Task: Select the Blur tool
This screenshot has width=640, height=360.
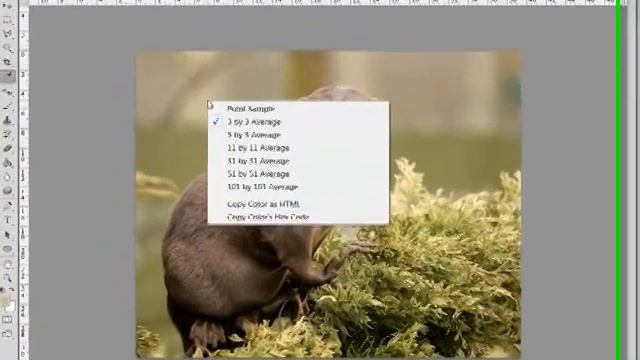Action: tap(7, 177)
